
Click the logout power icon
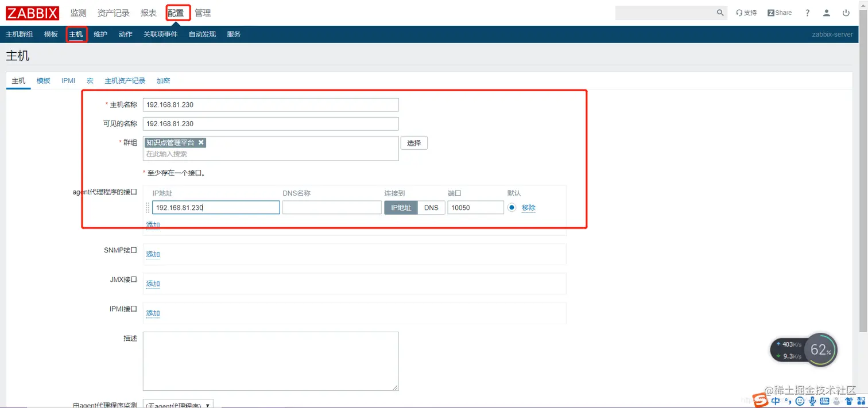(846, 13)
